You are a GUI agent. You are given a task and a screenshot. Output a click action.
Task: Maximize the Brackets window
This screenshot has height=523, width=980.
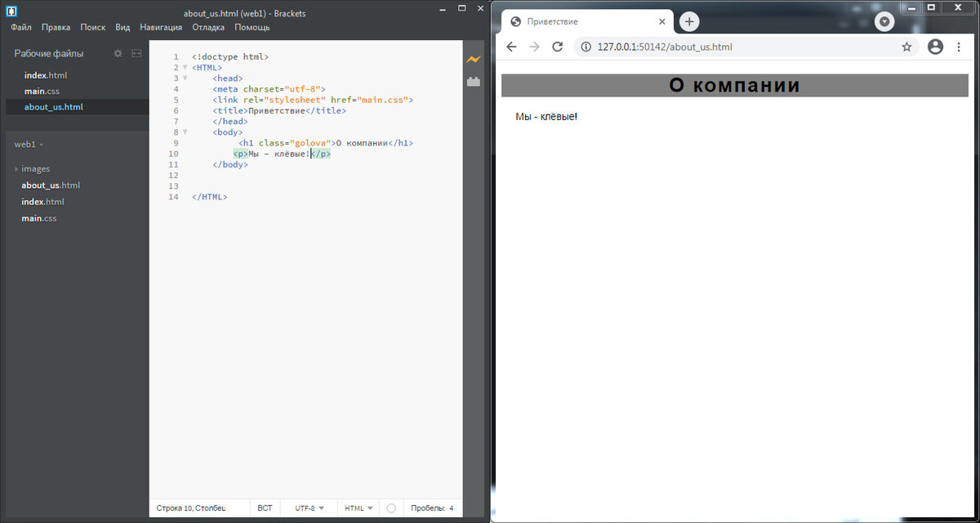461,8
